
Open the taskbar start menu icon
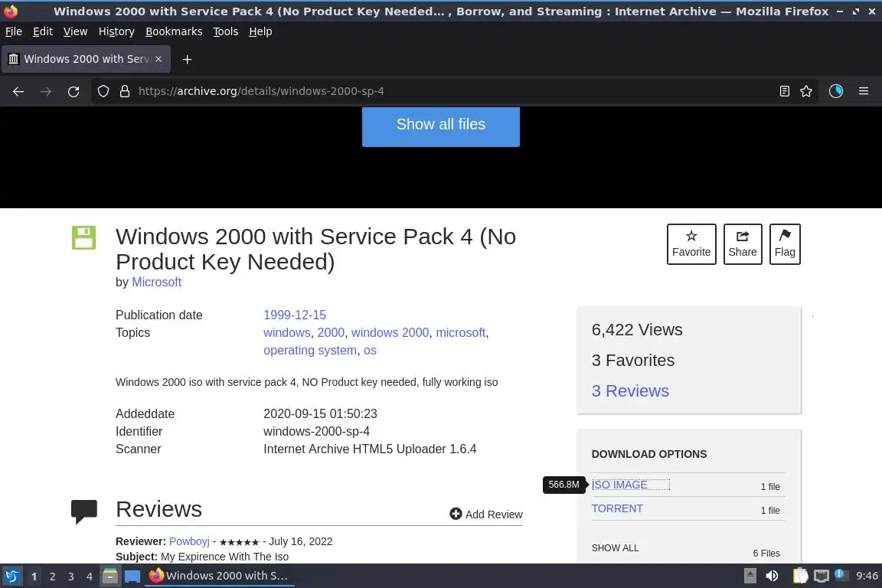pyautogui.click(x=11, y=576)
